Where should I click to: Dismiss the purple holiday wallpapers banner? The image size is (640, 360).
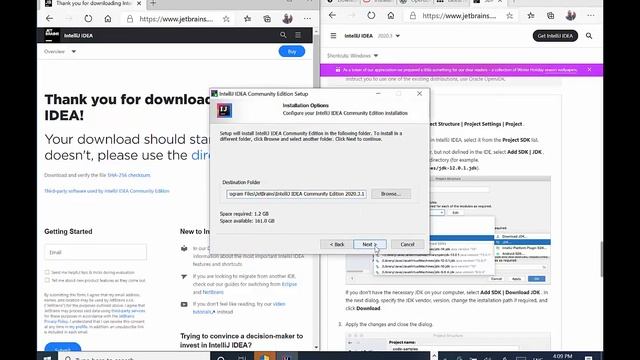tap(589, 70)
